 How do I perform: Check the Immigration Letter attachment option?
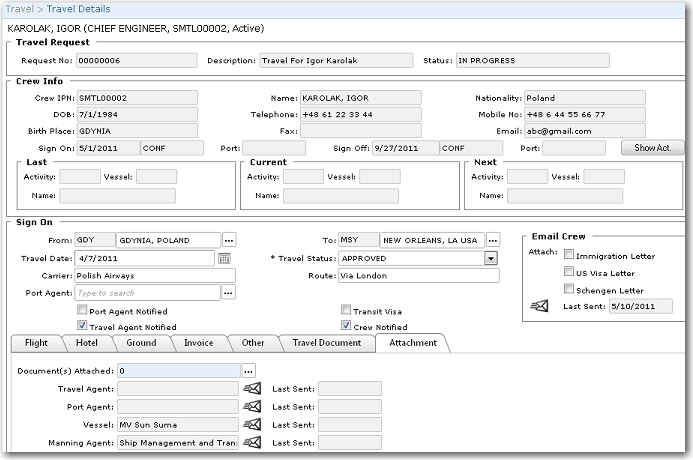pos(568,256)
